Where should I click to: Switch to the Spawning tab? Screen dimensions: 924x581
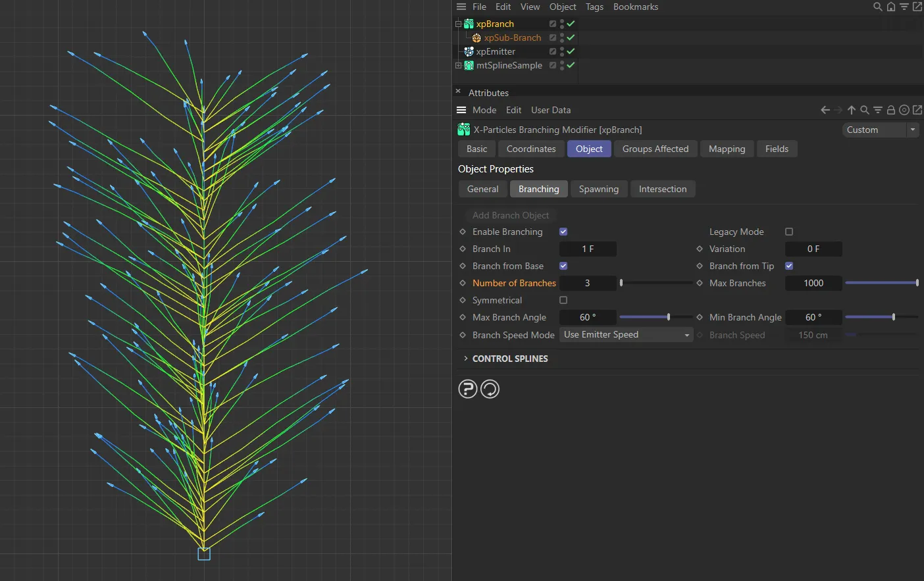tap(598, 189)
